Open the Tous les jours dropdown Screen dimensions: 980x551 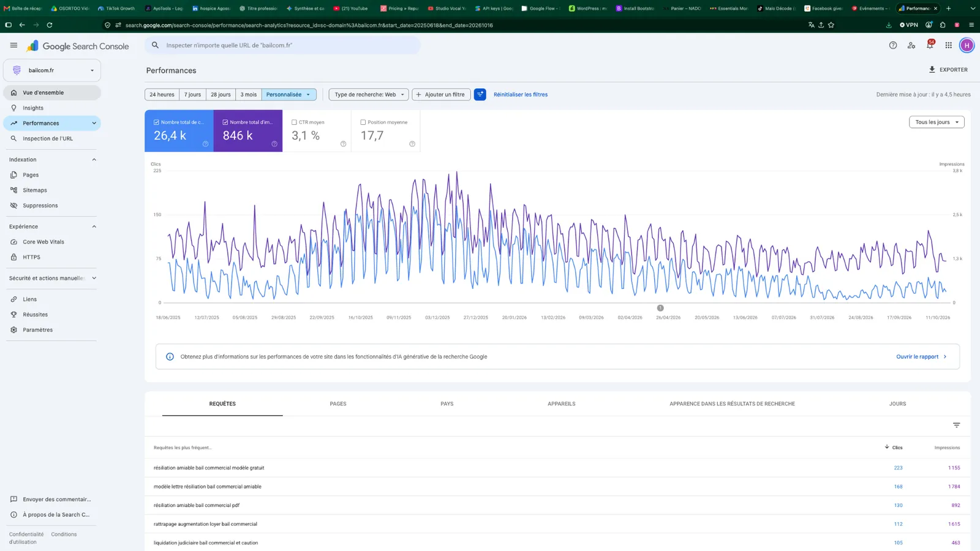[x=937, y=122]
